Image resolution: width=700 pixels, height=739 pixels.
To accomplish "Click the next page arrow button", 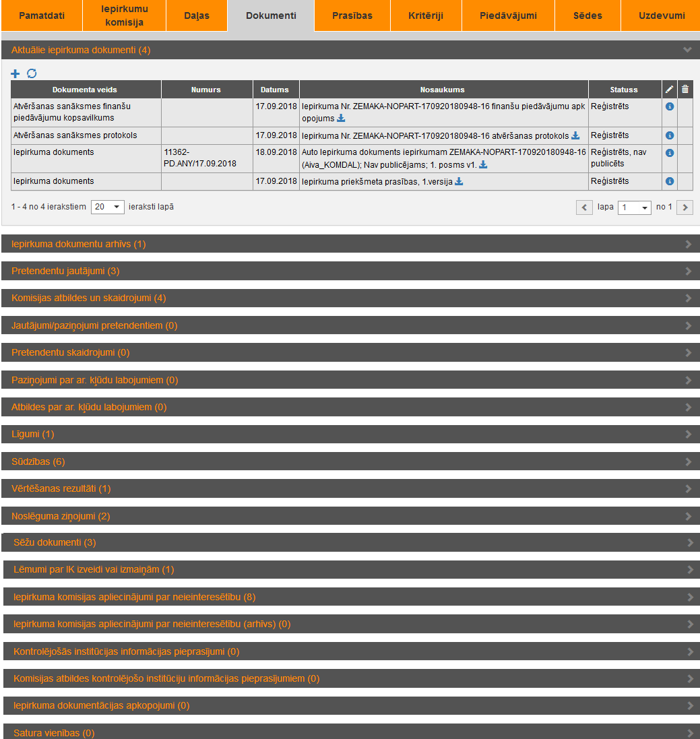I will [685, 207].
